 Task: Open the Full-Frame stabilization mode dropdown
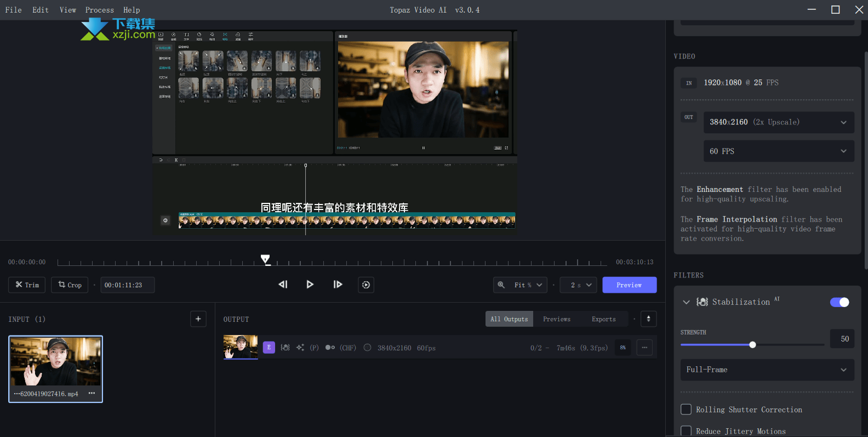pos(767,370)
